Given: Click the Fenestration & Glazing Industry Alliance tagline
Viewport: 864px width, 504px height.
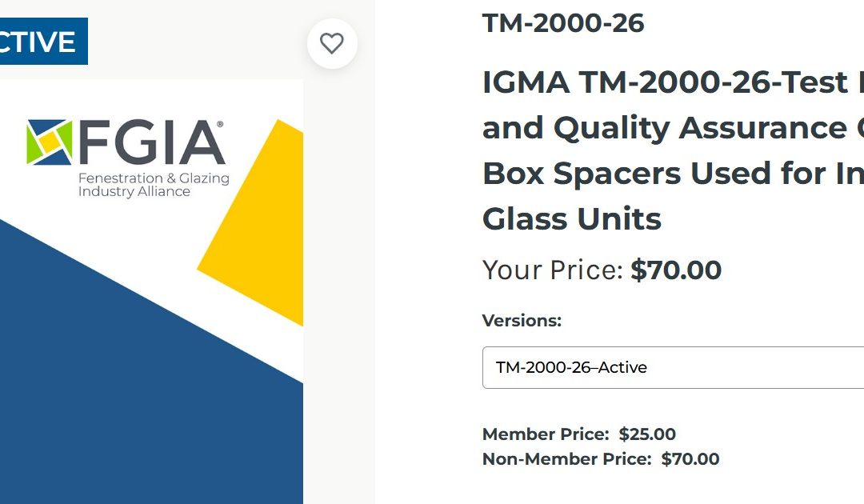Looking at the screenshot, I should point(153,185).
